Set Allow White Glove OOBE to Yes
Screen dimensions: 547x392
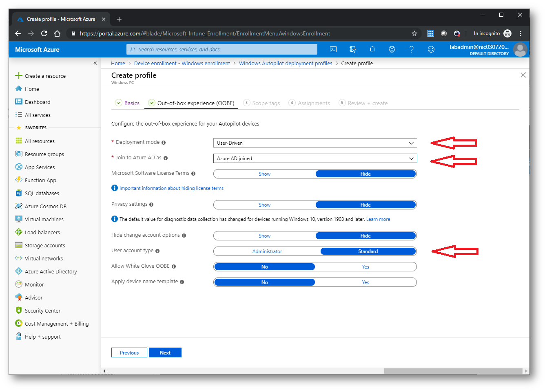point(366,267)
